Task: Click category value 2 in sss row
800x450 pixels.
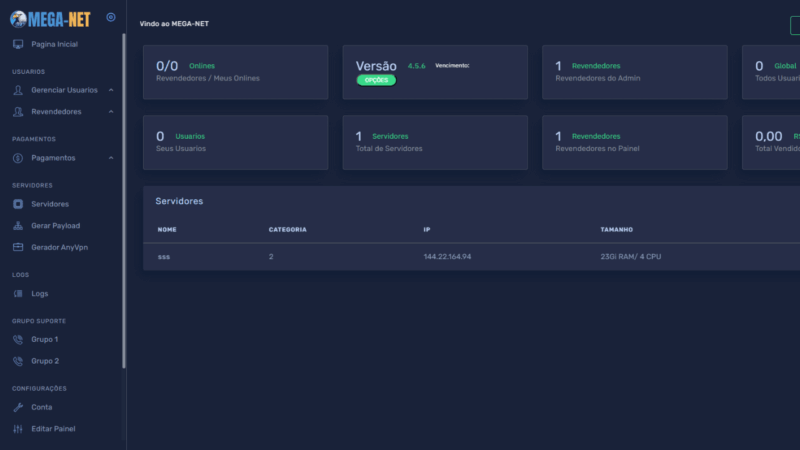Action: 271,257
